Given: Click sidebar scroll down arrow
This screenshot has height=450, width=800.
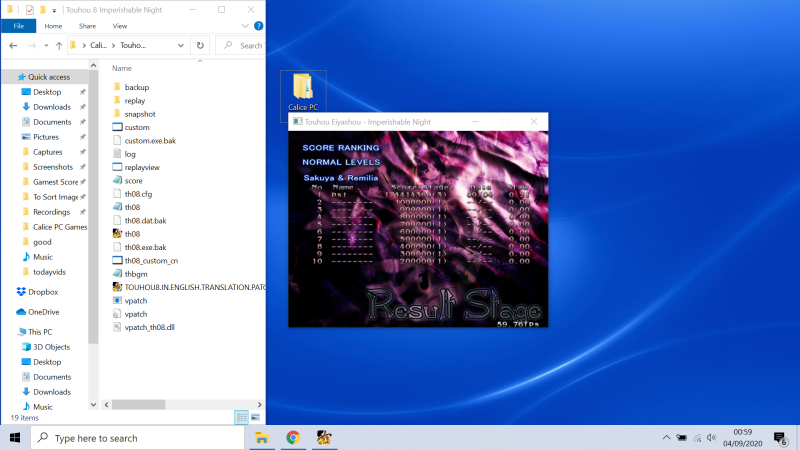Looking at the screenshot, I should pyautogui.click(x=93, y=405).
